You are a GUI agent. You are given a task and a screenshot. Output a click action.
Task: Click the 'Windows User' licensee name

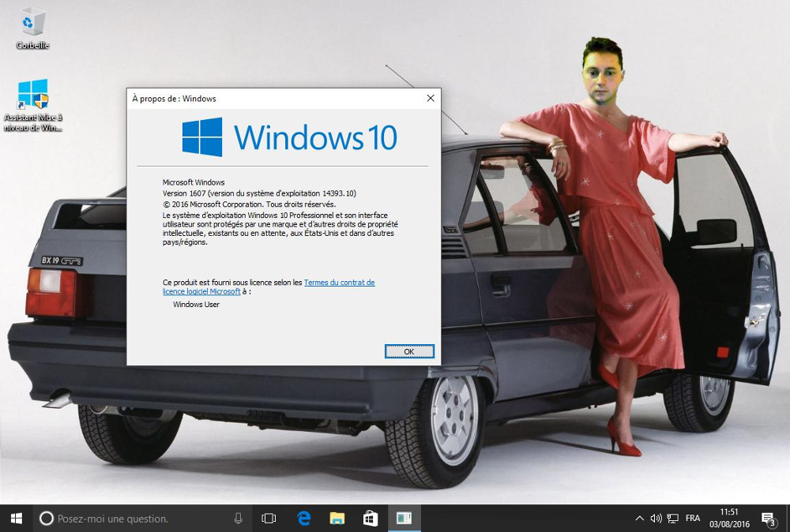pos(196,305)
